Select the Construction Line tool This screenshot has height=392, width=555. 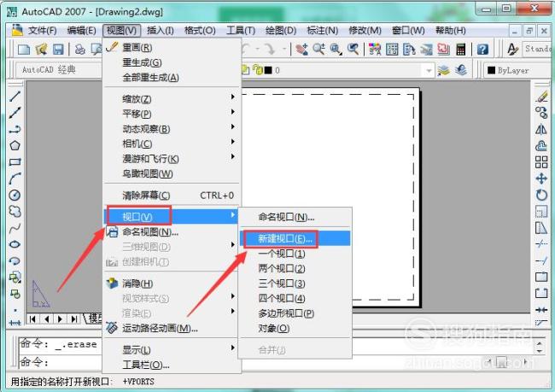point(15,113)
